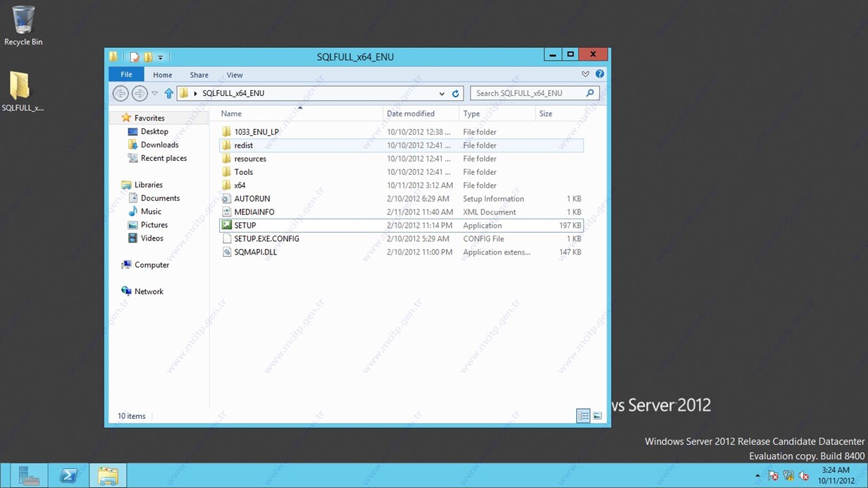Click File Explorer taskbar button
Image resolution: width=868 pixels, height=488 pixels.
pyautogui.click(x=108, y=476)
